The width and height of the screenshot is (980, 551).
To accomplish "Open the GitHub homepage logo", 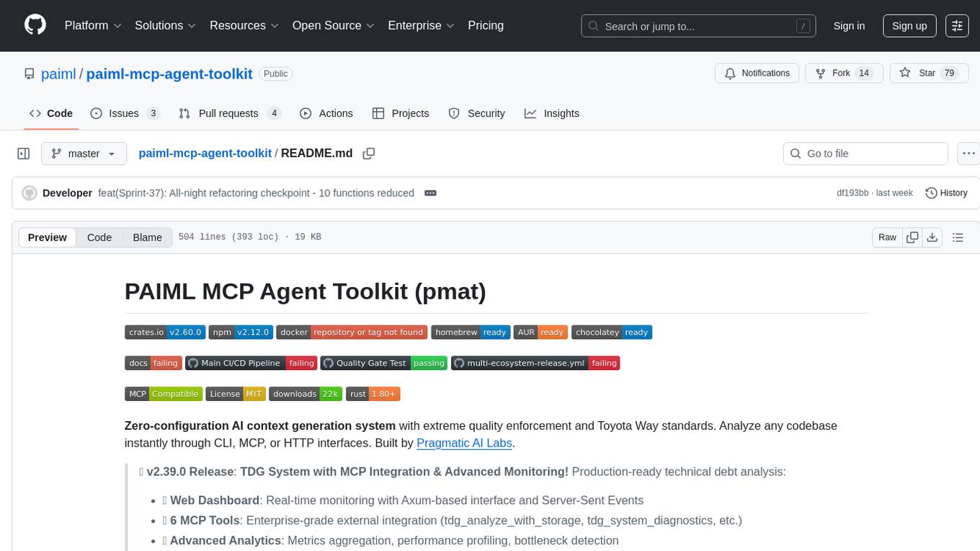I will coord(35,25).
